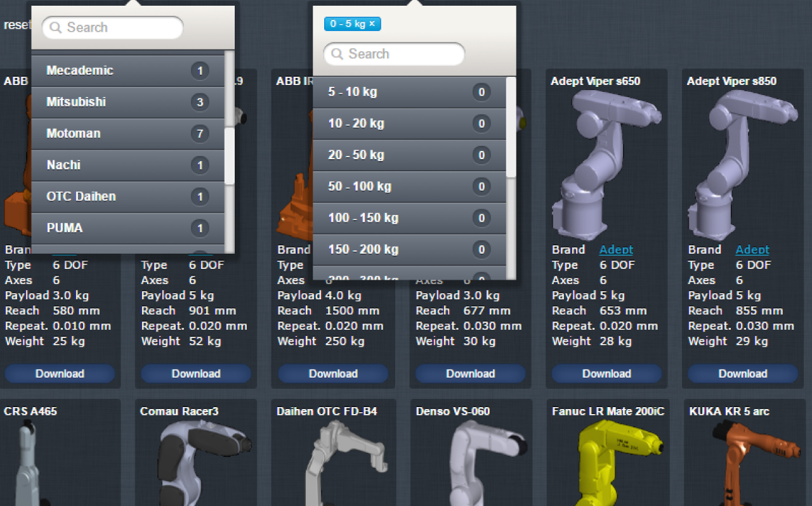The width and height of the screenshot is (812, 506).
Task: Click the KUKA KR 5 arc title
Action: (730, 412)
